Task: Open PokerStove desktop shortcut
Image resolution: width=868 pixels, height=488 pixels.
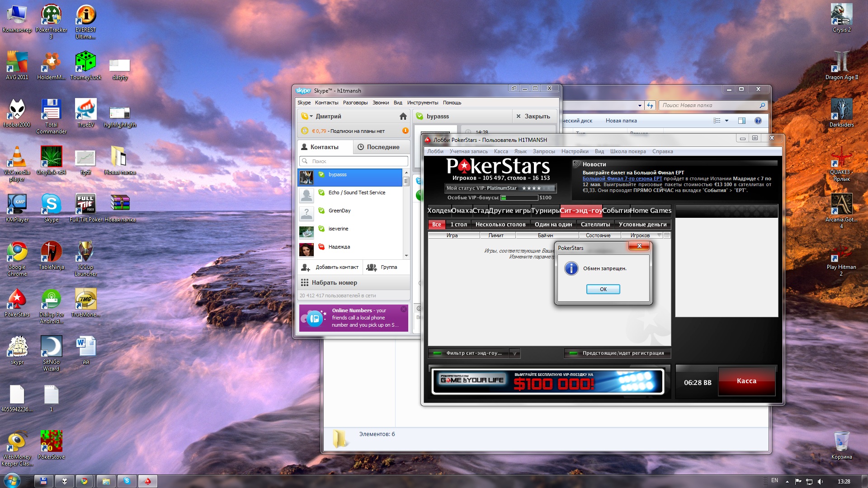Action: (51, 441)
